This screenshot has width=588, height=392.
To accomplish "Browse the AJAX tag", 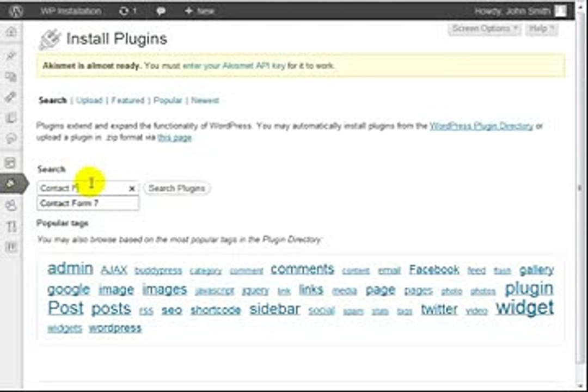I will [114, 270].
